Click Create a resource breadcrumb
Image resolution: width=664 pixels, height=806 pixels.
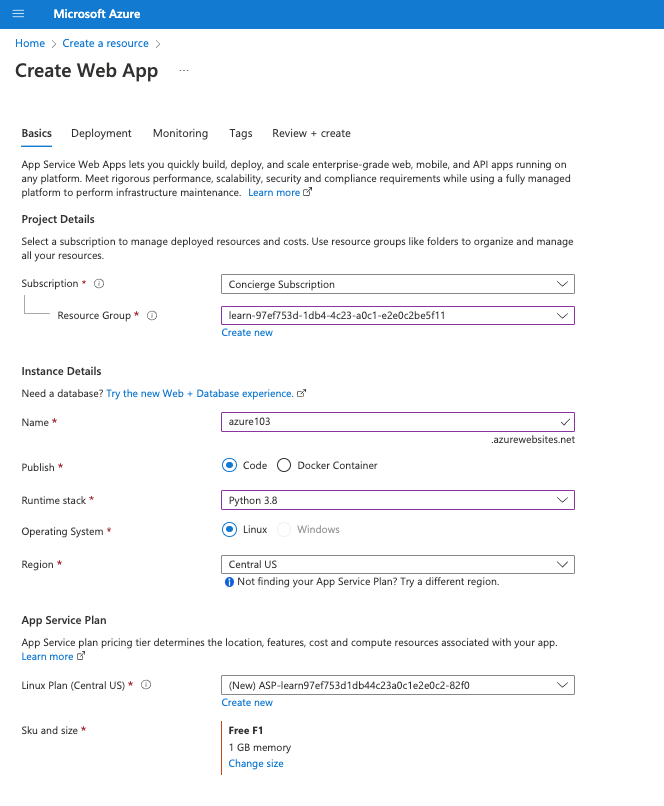105,43
